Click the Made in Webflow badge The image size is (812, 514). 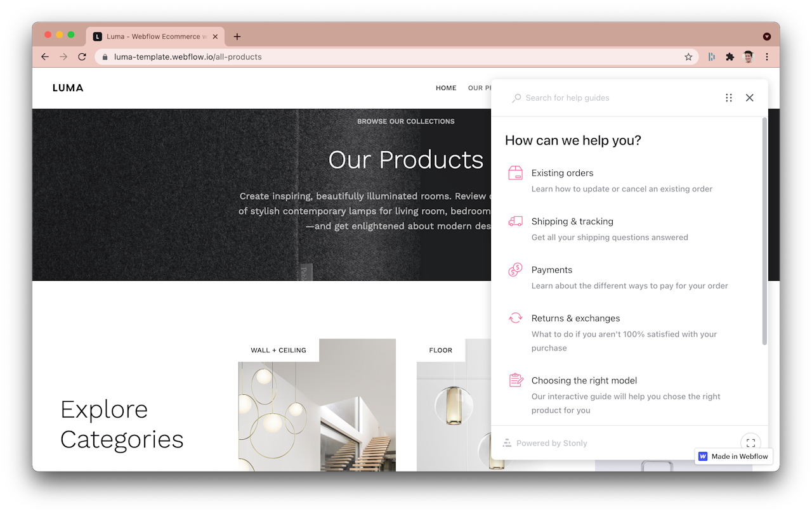click(x=734, y=456)
